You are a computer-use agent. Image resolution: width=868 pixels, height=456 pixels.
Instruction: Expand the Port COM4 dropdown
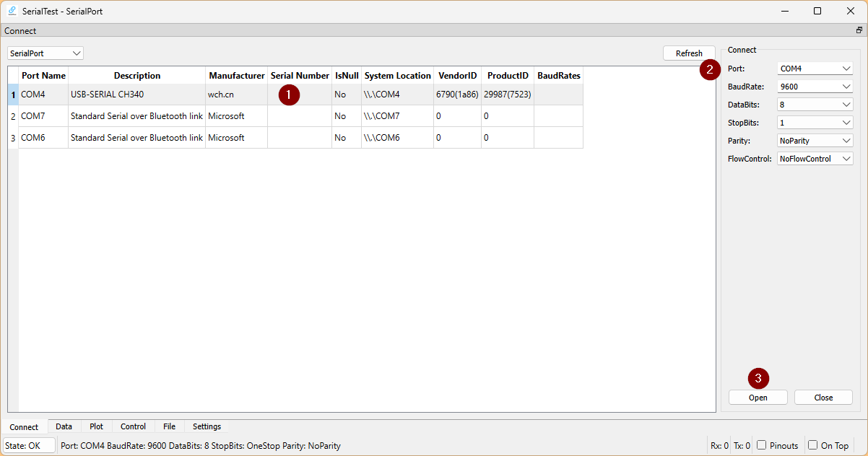[815, 69]
